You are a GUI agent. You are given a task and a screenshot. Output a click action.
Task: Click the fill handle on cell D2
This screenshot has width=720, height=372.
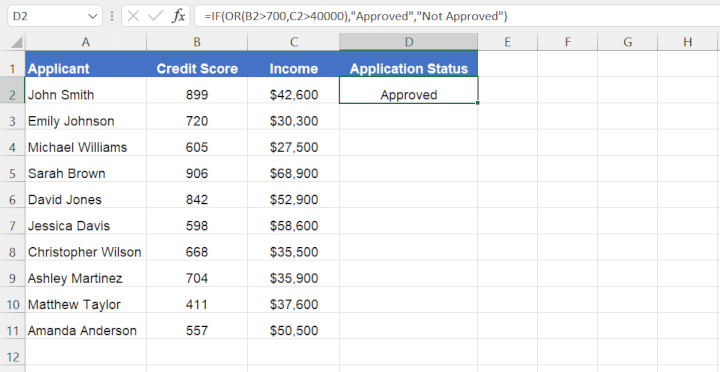click(478, 103)
